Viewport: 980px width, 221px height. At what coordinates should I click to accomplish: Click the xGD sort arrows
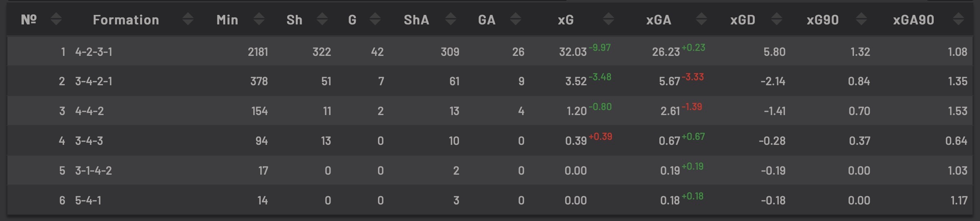[x=777, y=19]
